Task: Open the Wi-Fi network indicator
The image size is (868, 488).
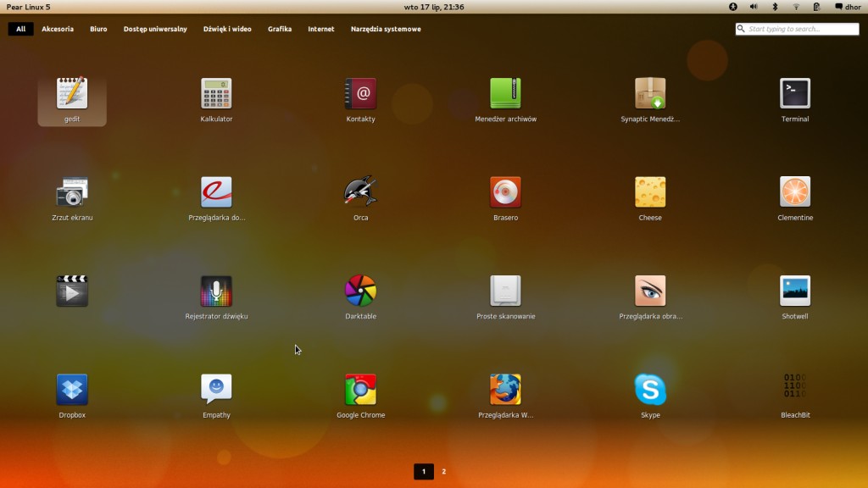Action: 796,7
